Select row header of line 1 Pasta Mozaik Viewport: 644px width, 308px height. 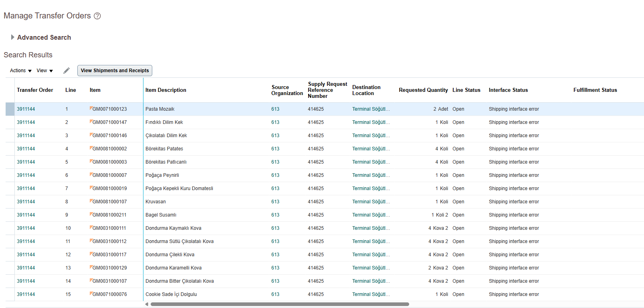coord(10,109)
